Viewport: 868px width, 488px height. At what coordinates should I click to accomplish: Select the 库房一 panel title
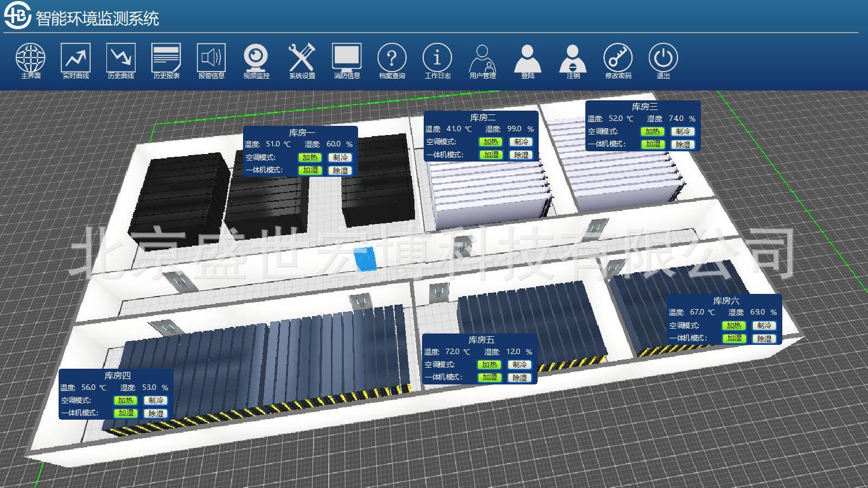pos(302,132)
